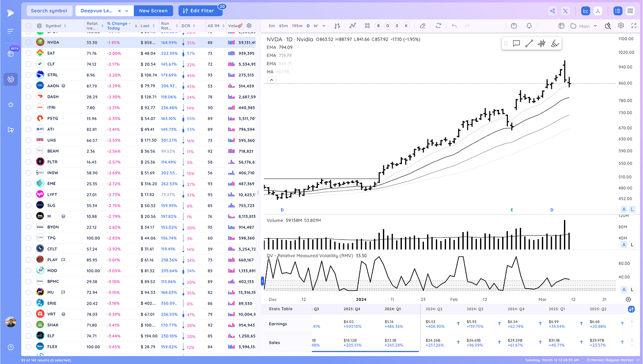Click the chart layout panel icon
The height and width of the screenshot is (364, 643).
pyautogui.click(x=561, y=26)
